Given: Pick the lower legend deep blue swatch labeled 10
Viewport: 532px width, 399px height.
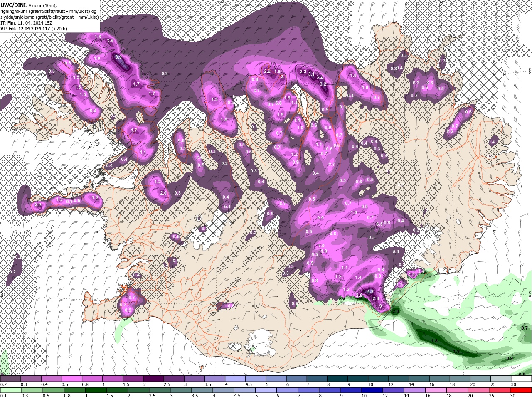Looking at the screenshot, I should [x=372, y=390].
